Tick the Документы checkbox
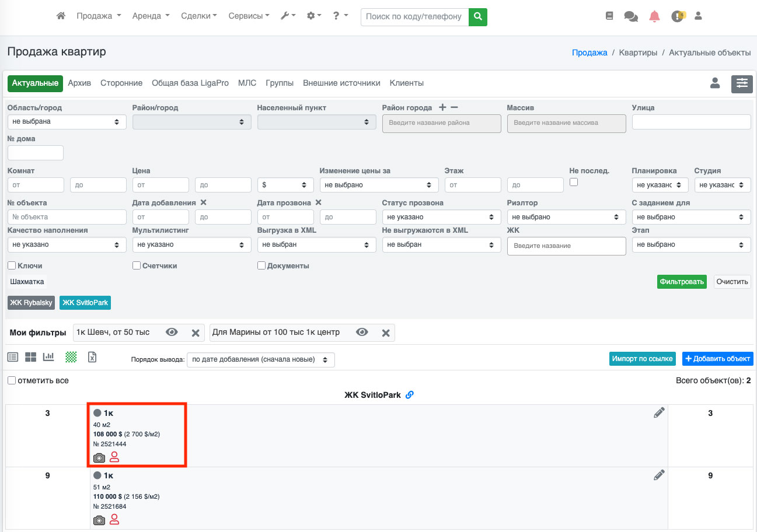 coord(261,266)
